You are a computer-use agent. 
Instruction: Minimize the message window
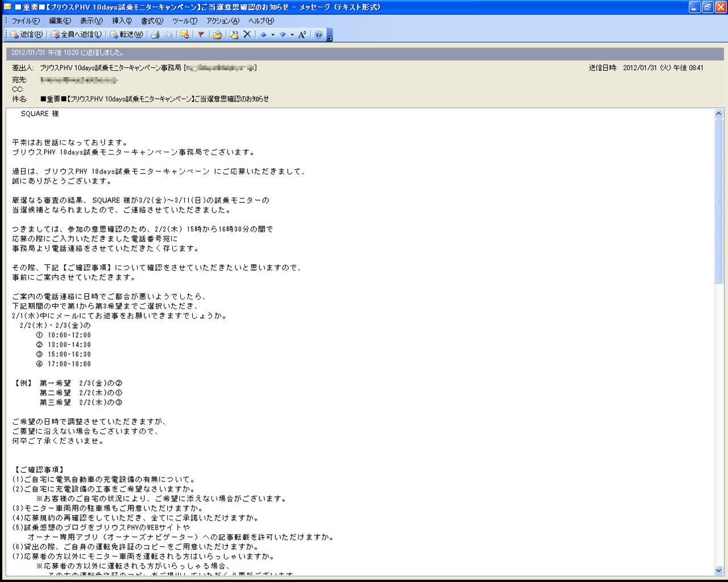click(x=694, y=7)
